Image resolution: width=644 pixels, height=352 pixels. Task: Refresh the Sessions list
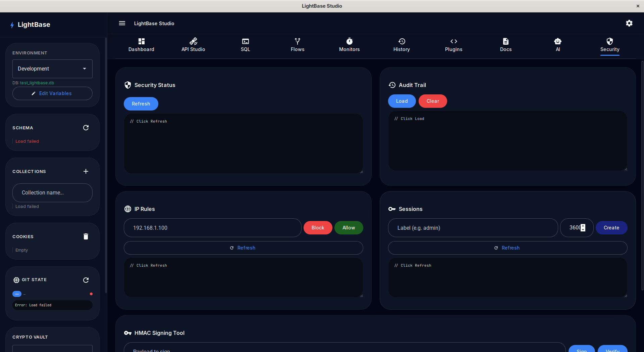click(x=507, y=248)
